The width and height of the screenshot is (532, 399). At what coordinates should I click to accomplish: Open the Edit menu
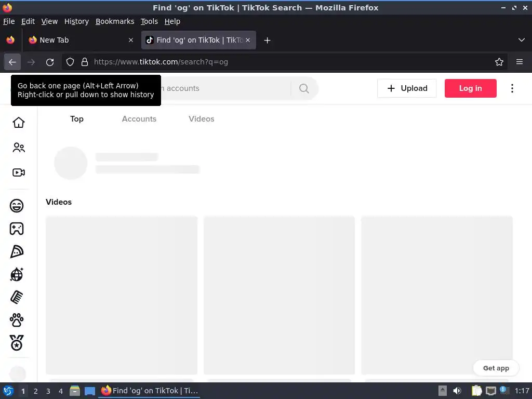(28, 21)
